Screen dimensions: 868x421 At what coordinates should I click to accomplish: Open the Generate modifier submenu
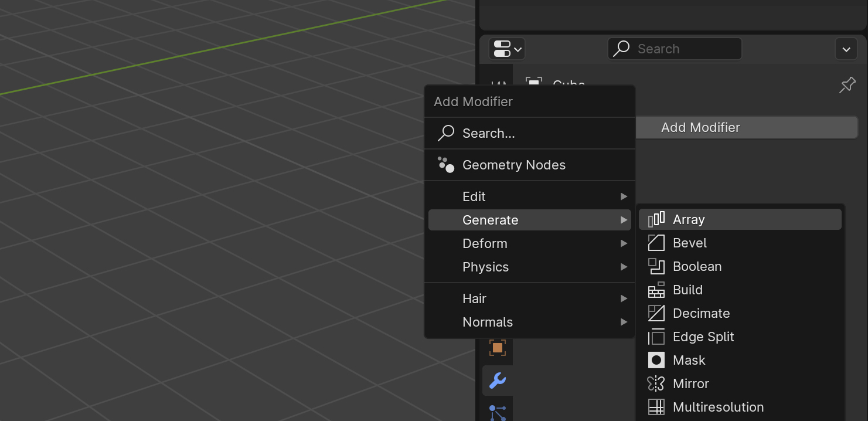coord(530,220)
